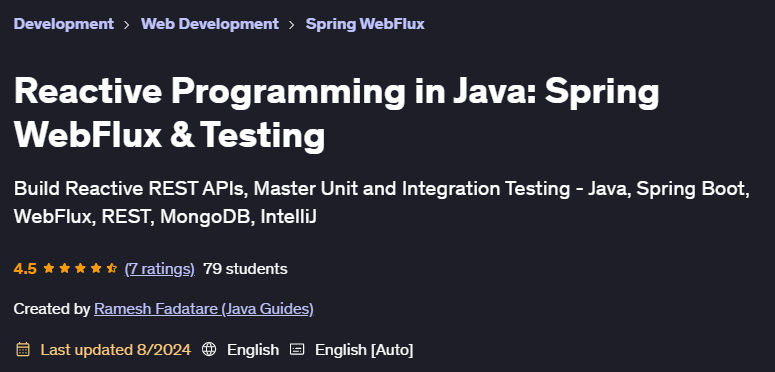The width and height of the screenshot is (775, 372).
Task: Open the (7 ratings) link
Action: (x=159, y=269)
